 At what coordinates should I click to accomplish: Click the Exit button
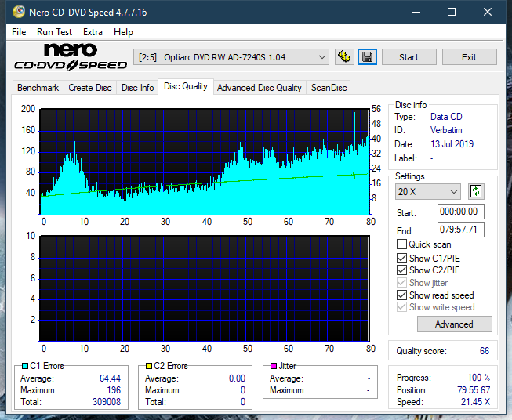[469, 57]
